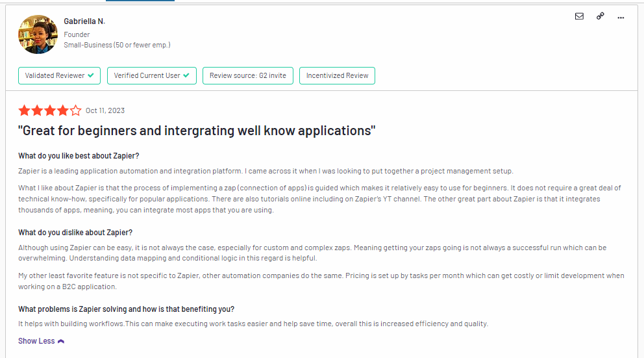The image size is (644, 358).
Task: Click the Verified Current User badge
Action: (151, 75)
